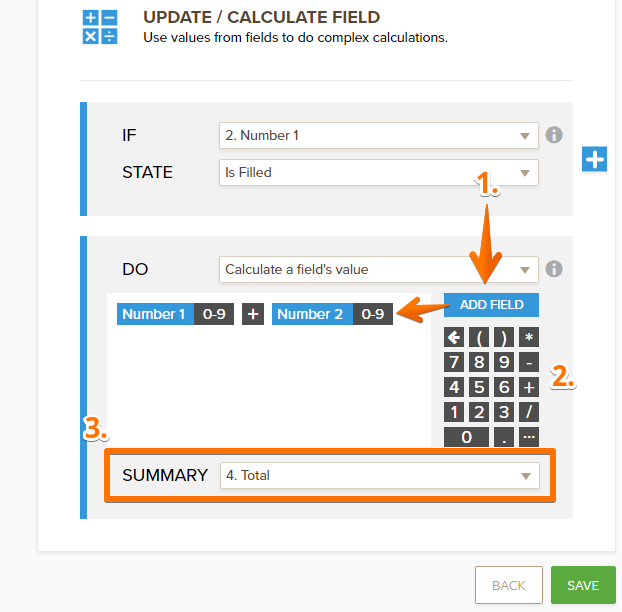Click the blue plus icon to add condition

point(595,159)
